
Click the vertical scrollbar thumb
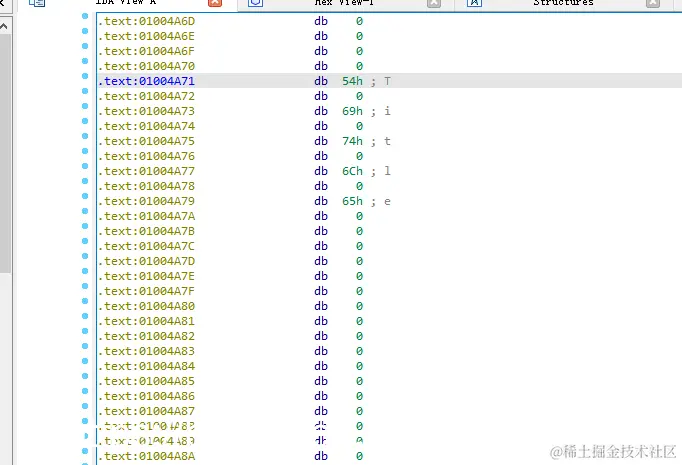5,154
